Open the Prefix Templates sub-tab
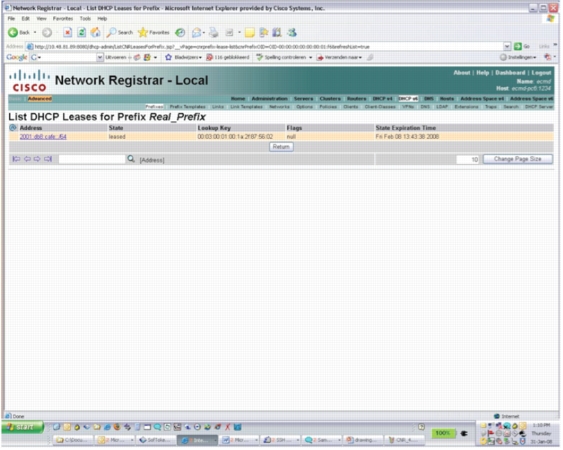 [x=187, y=107]
